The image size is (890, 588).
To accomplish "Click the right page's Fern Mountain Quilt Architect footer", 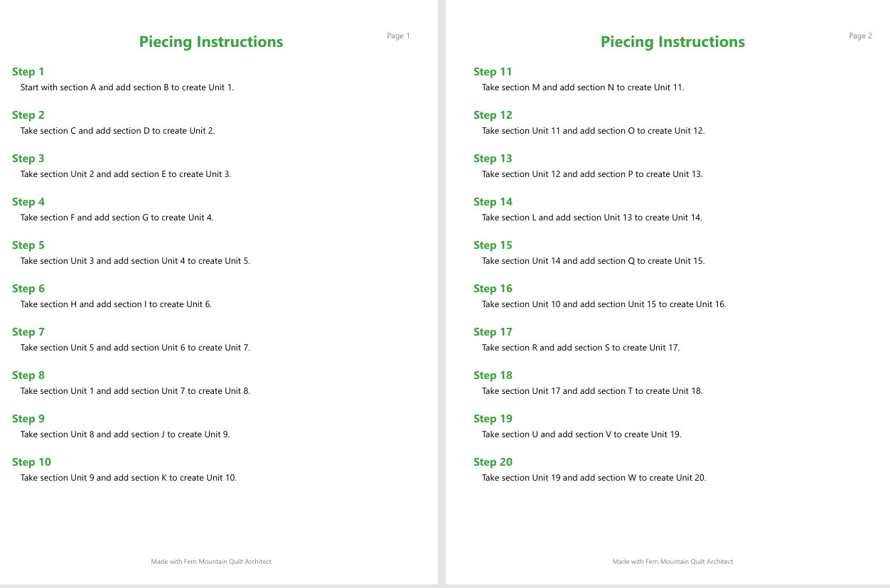I will tap(672, 562).
